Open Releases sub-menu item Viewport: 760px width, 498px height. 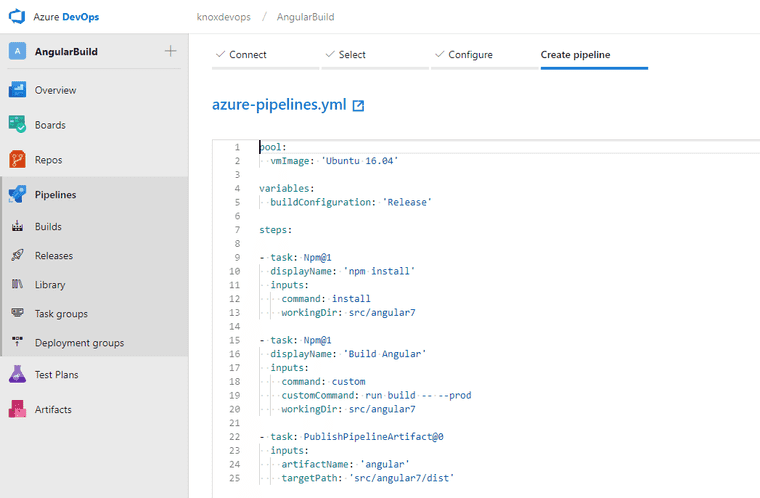tap(53, 256)
